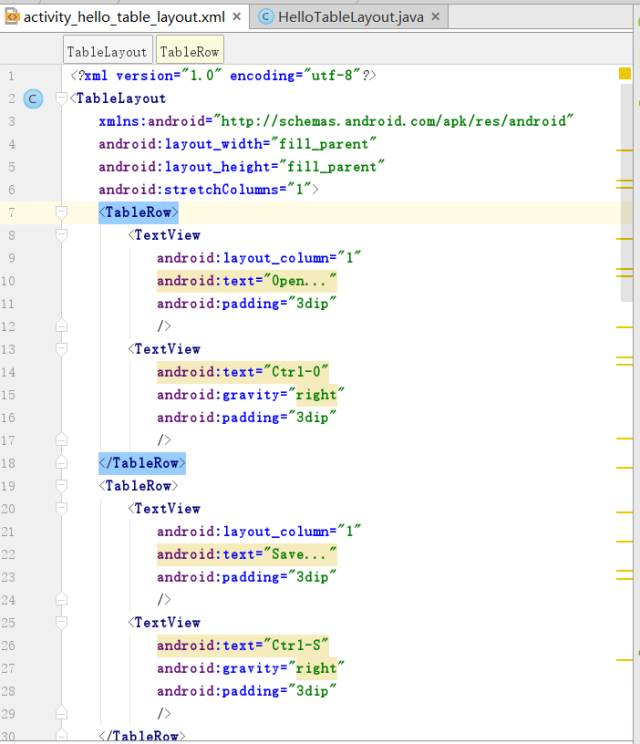Switch to activity_hello_table_layout.xml tab
This screenshot has height=744, width=640.
[x=124, y=17]
